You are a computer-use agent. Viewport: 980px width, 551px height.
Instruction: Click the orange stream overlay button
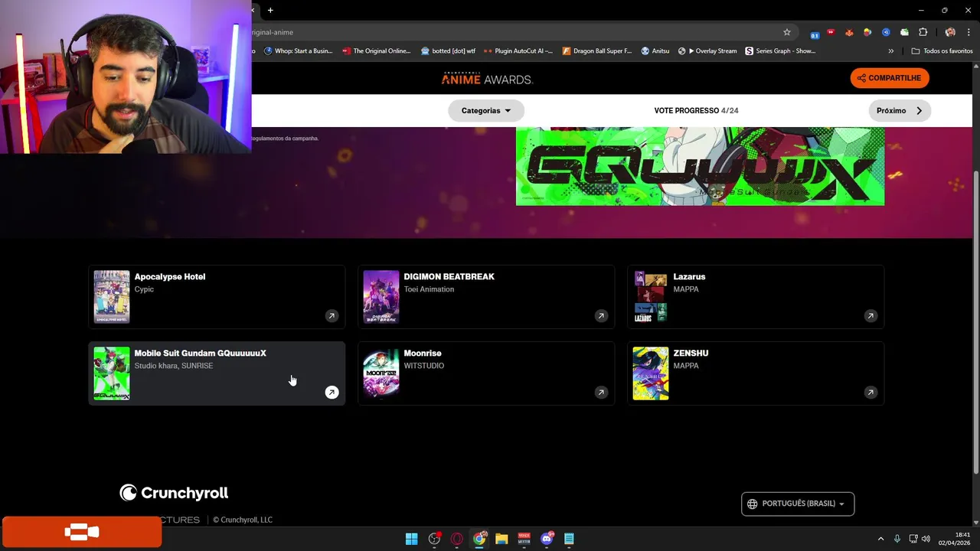[x=82, y=532]
